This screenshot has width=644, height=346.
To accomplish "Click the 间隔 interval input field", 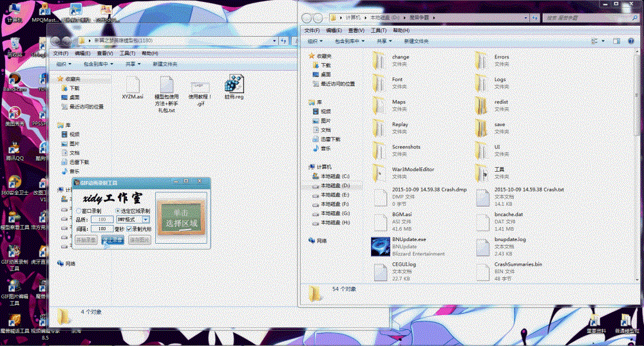I will (102, 228).
